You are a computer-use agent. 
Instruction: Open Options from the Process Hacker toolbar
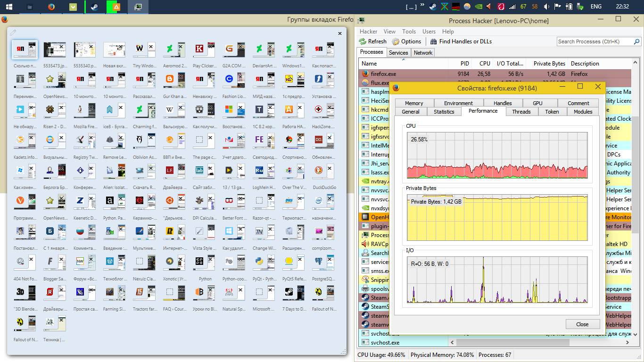point(406,41)
